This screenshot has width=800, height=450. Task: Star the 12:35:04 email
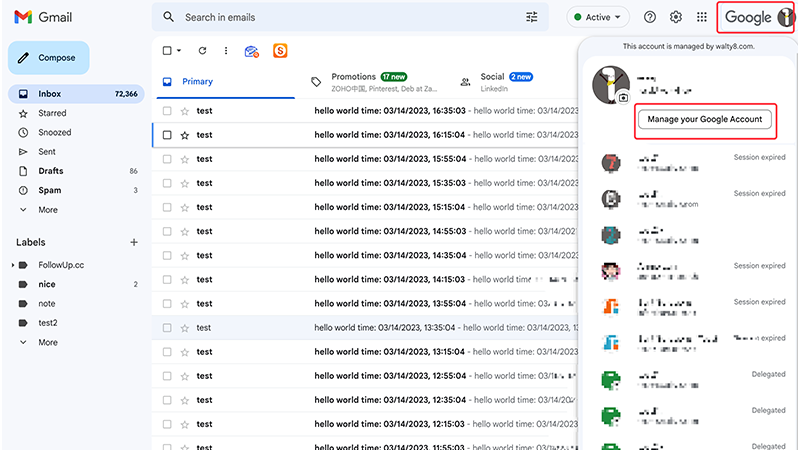click(x=185, y=400)
